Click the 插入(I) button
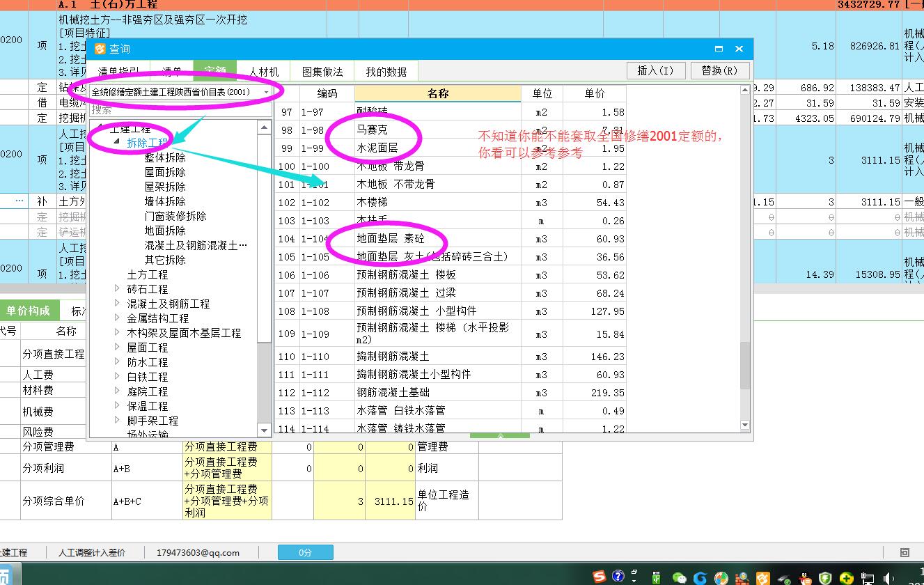This screenshot has width=924, height=585. [x=656, y=70]
